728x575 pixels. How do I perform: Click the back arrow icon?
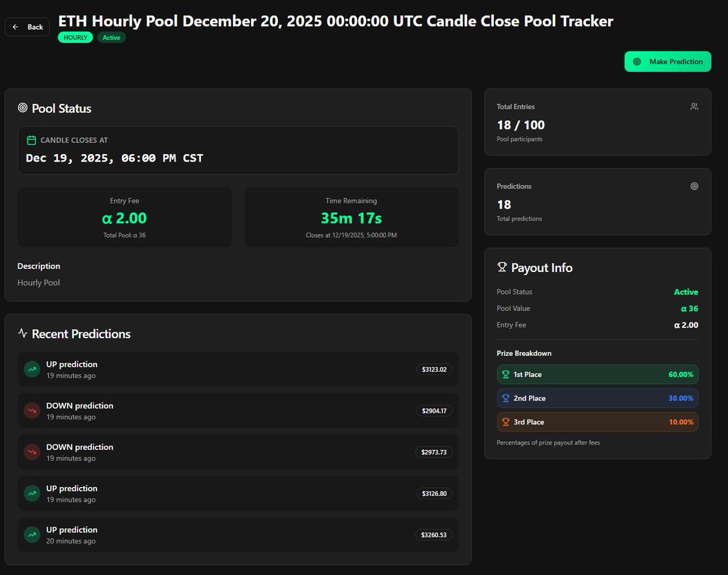(x=16, y=27)
